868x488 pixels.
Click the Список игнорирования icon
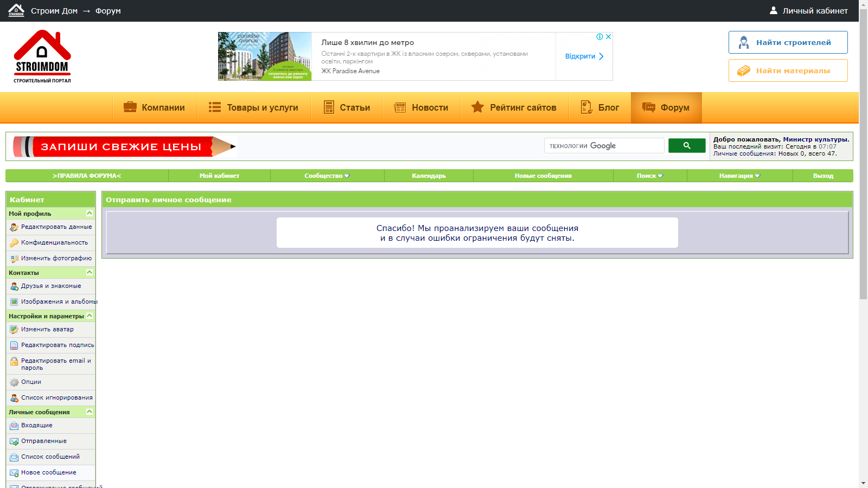14,397
